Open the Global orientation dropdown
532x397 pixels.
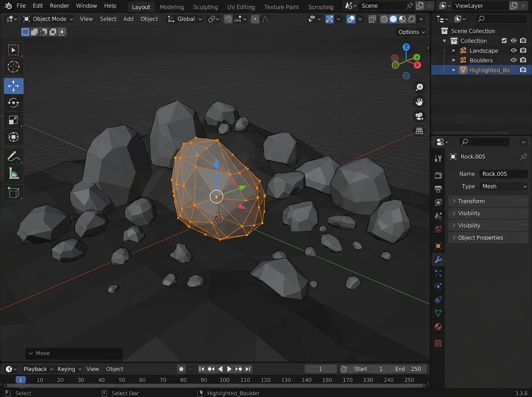pyautogui.click(x=184, y=19)
